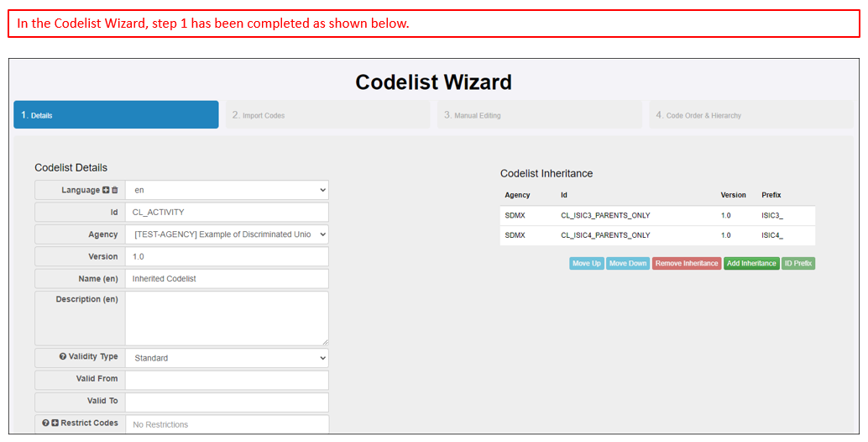Click the Add Inheritance button
The height and width of the screenshot is (442, 868).
pyautogui.click(x=751, y=264)
